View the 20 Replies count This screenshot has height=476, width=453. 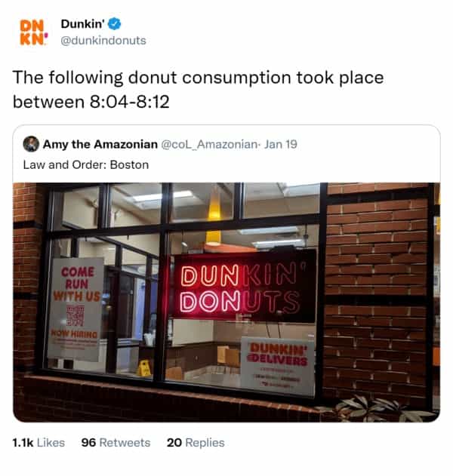pos(196,443)
